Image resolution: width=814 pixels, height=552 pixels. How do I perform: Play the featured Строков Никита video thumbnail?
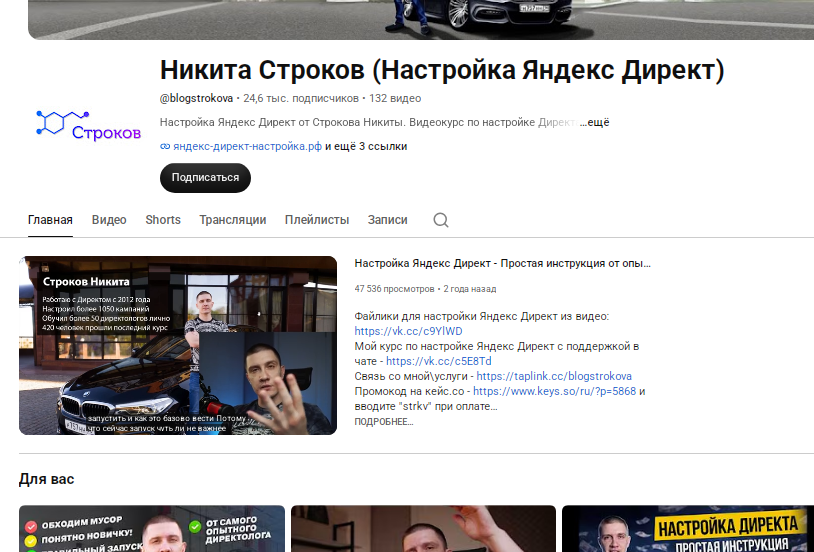point(178,345)
